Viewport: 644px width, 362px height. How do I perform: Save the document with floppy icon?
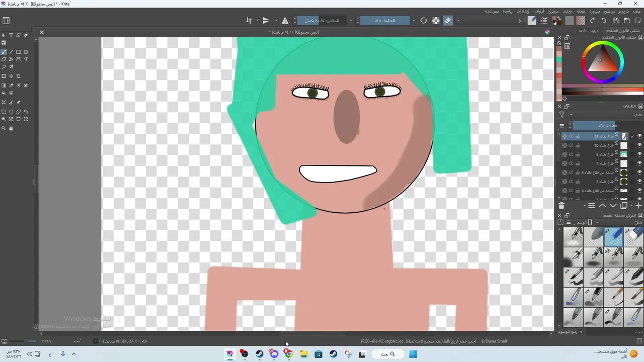(615, 21)
